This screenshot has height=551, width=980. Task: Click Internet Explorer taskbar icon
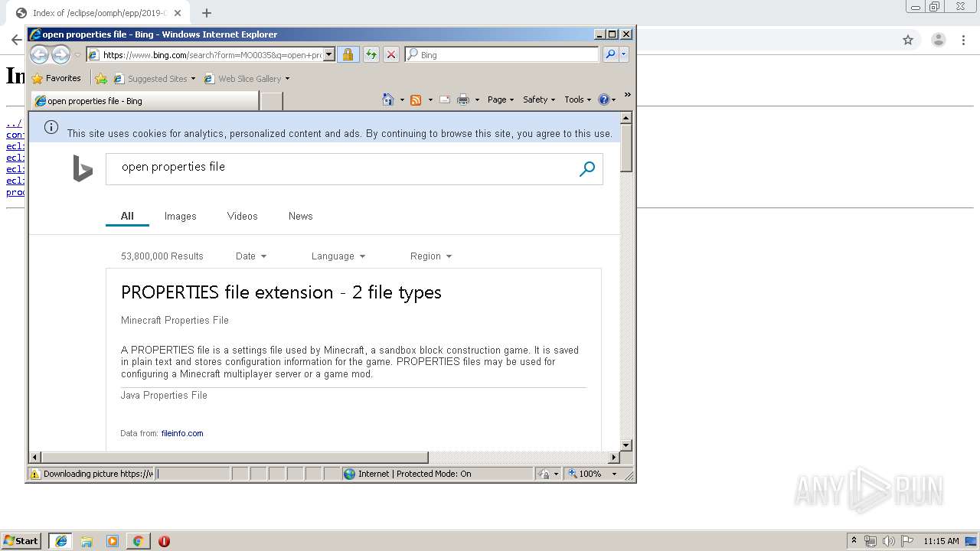60,541
